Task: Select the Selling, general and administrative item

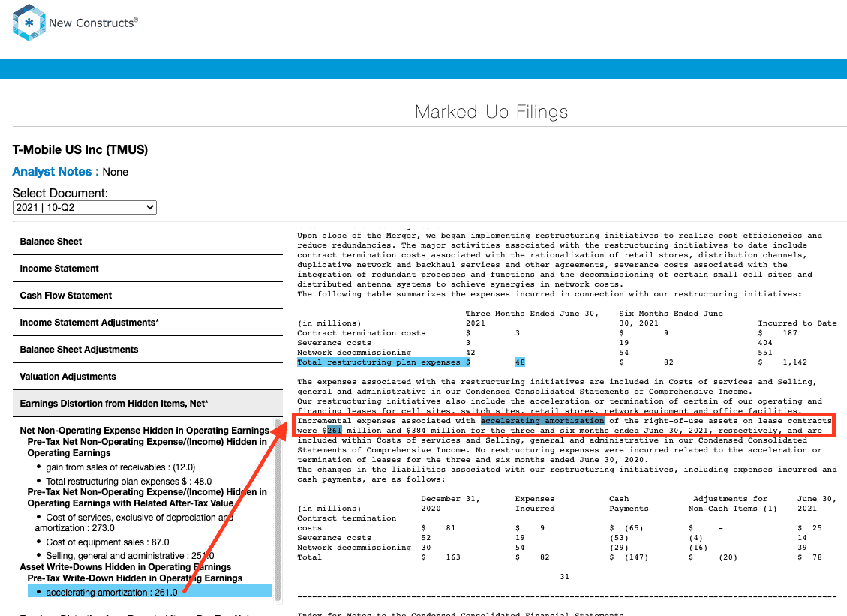Action: (130, 556)
